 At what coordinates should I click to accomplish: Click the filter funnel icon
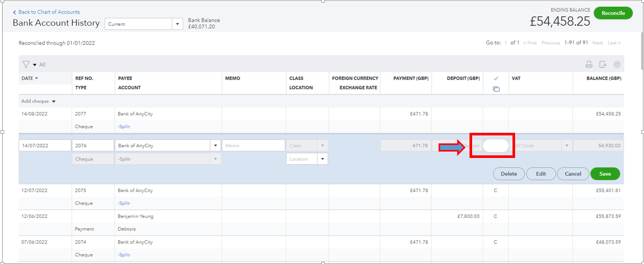coord(26,65)
